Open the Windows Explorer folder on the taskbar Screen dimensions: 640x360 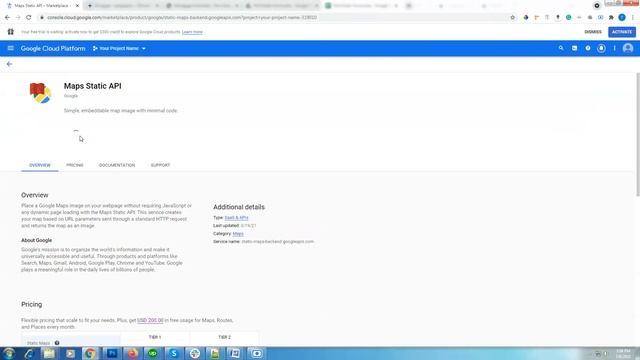click(x=49, y=353)
